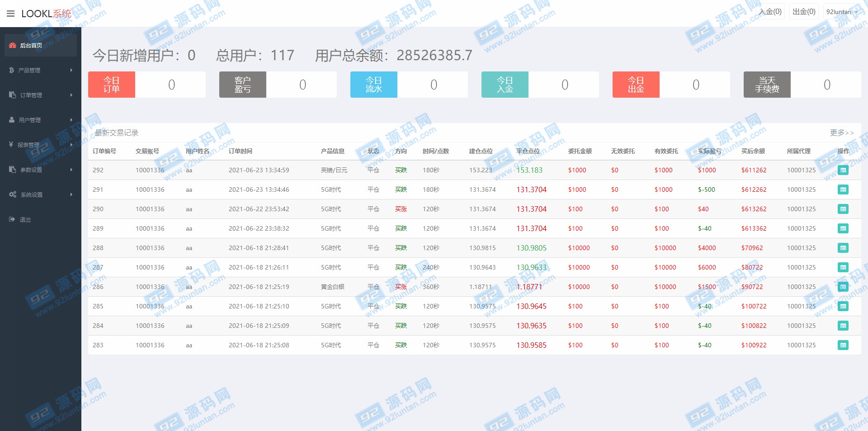Click the 客户盈亏 gray stat tile
This screenshot has width=868, height=431.
point(243,85)
